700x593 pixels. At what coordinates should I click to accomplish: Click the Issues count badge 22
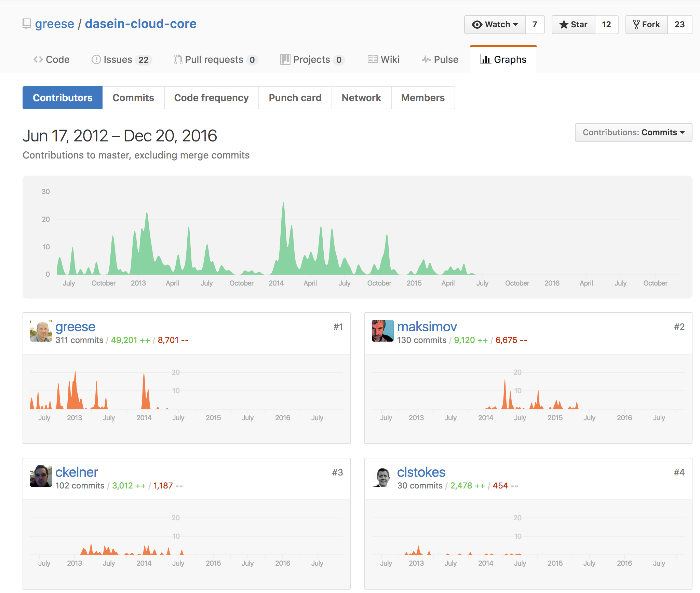click(144, 60)
